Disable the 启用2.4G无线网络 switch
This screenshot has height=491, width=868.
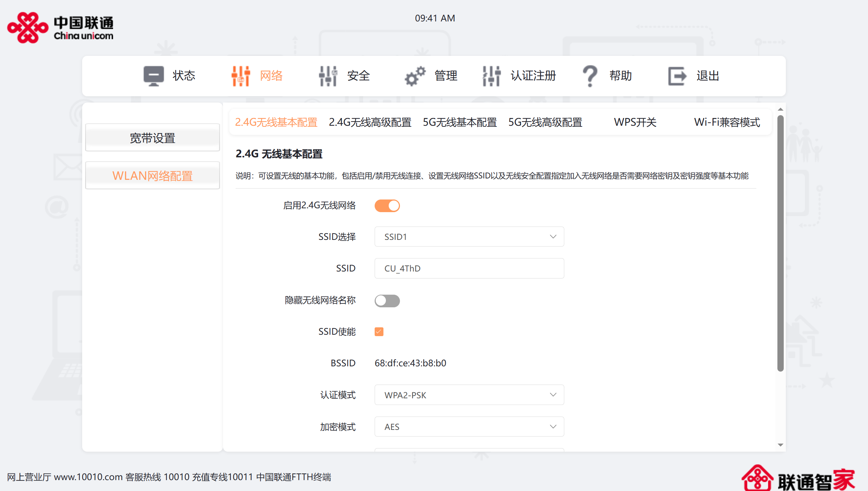[387, 205]
